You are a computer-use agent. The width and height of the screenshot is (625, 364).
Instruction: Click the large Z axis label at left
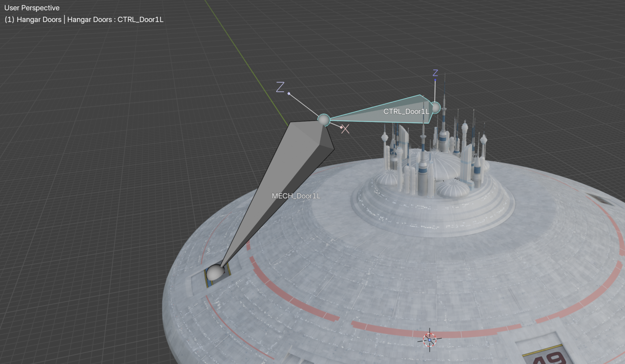pos(280,87)
